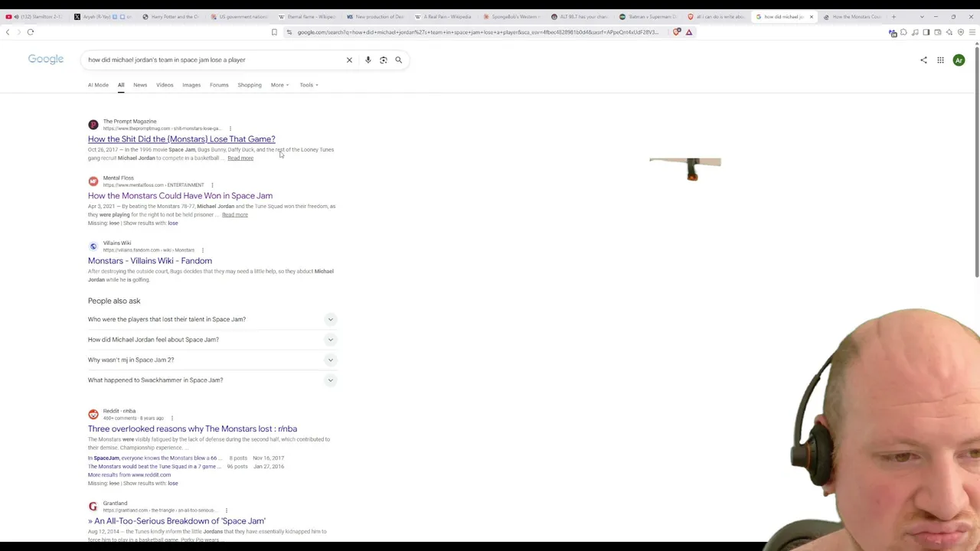Viewport: 980px width, 551px height.
Task: Click 'More results from www.reddit.com'
Action: point(129,475)
